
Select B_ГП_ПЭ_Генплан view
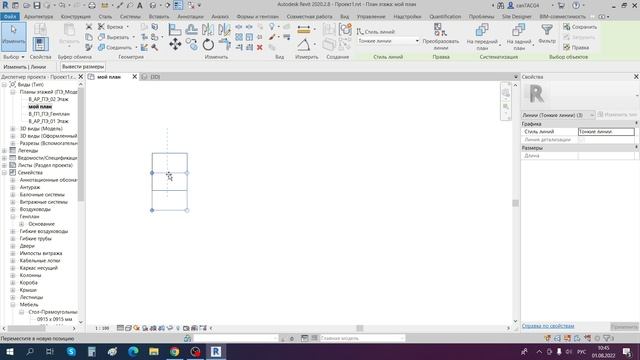(49, 114)
